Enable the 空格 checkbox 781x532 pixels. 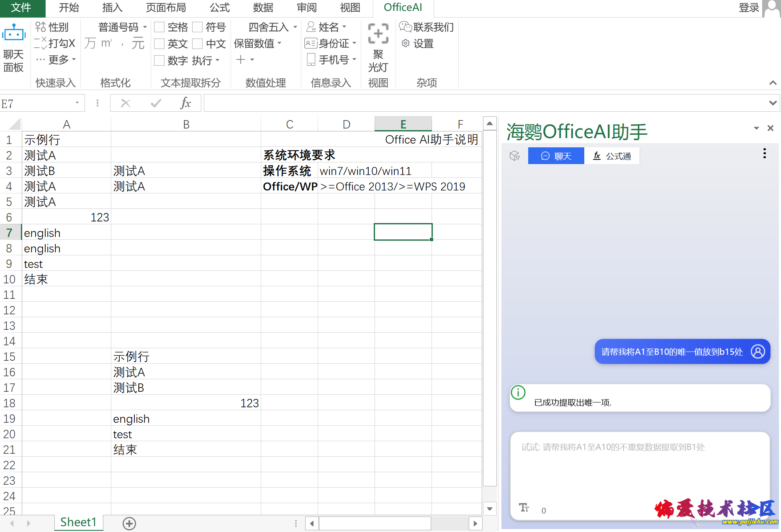coord(159,27)
